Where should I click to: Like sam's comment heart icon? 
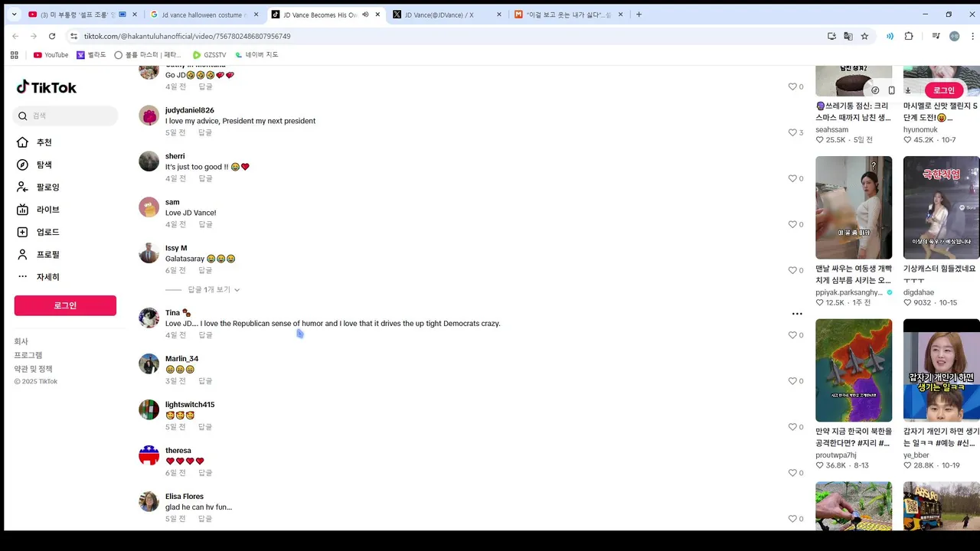click(x=792, y=224)
